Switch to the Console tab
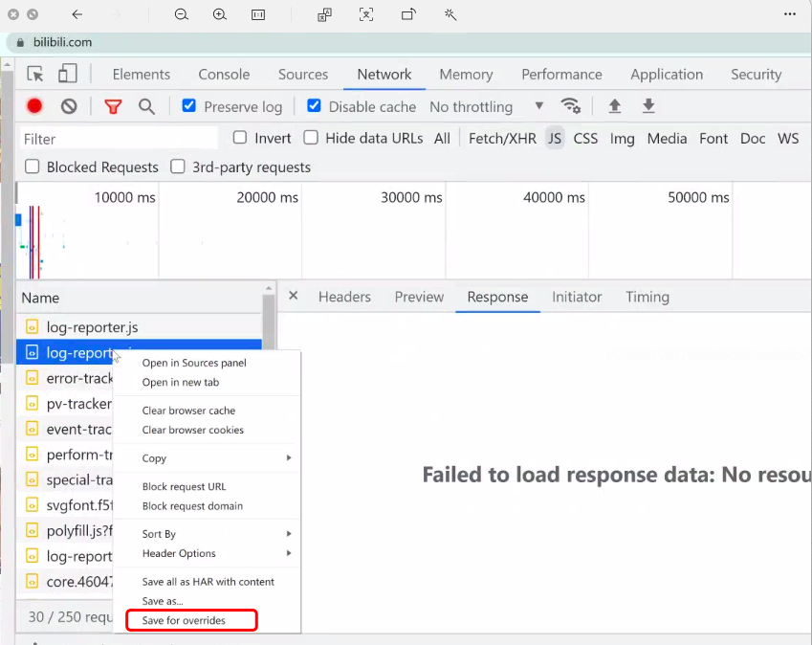812x645 pixels. click(224, 75)
